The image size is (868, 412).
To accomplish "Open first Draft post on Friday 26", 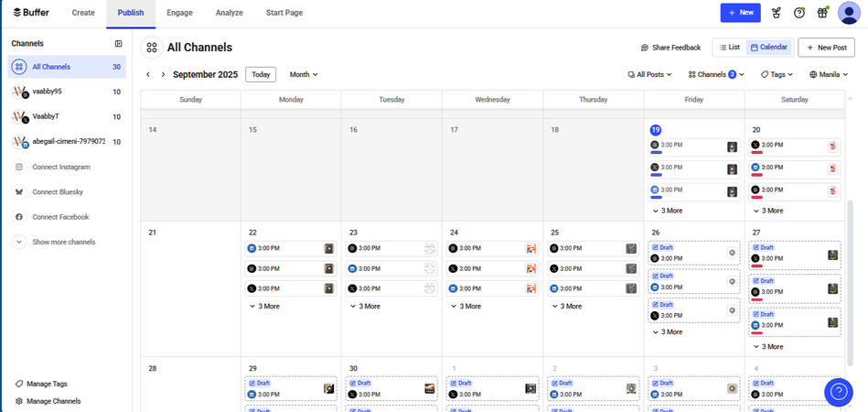I will tap(693, 253).
